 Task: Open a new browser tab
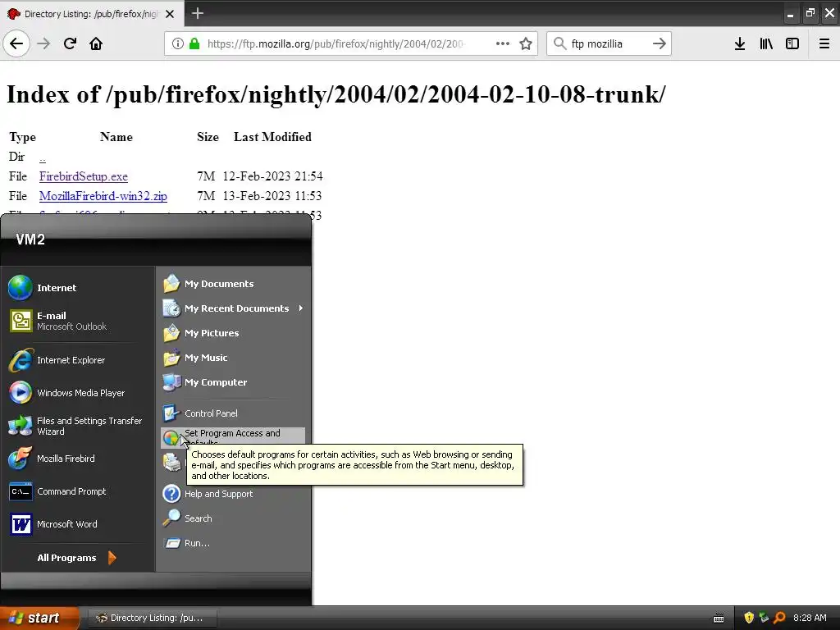pos(198,13)
